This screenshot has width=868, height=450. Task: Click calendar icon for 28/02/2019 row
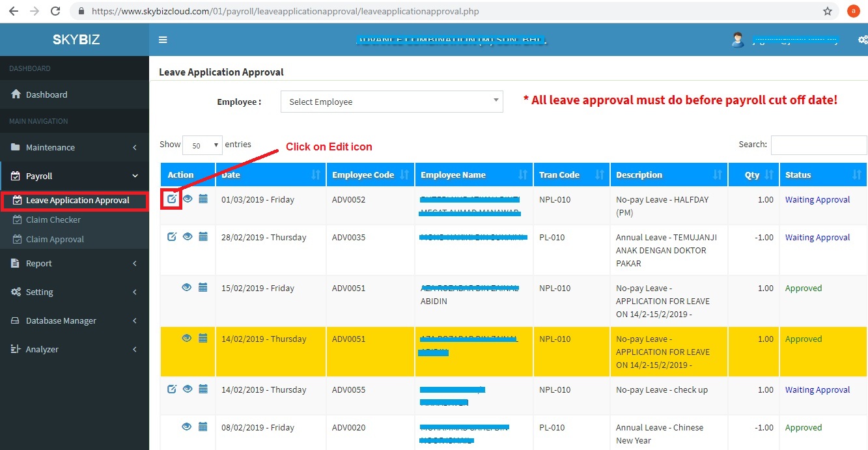tap(203, 237)
